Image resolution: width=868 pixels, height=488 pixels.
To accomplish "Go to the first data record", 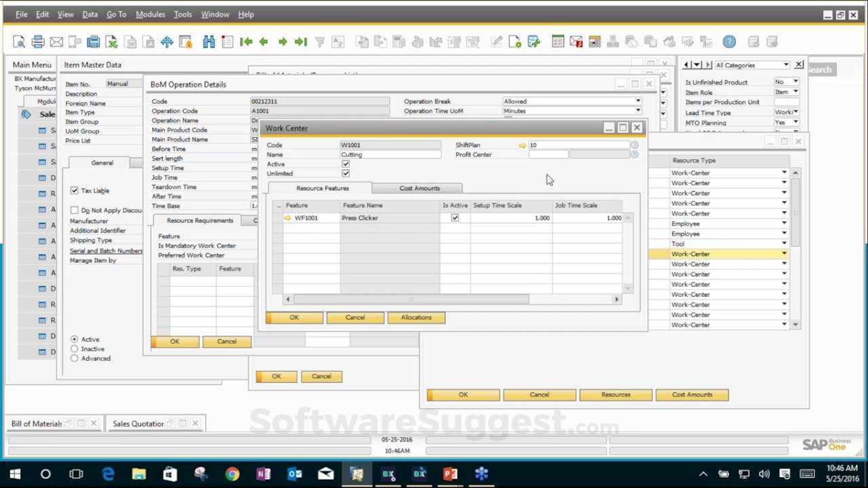I will tap(245, 42).
